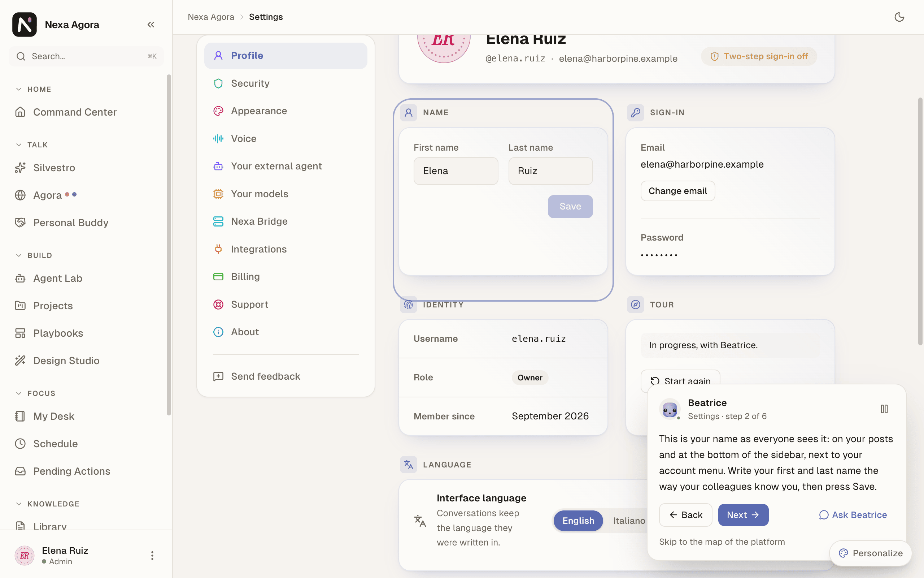Screen dimensions: 924x578
Task: Open Your external agent settings
Action: click(286, 166)
